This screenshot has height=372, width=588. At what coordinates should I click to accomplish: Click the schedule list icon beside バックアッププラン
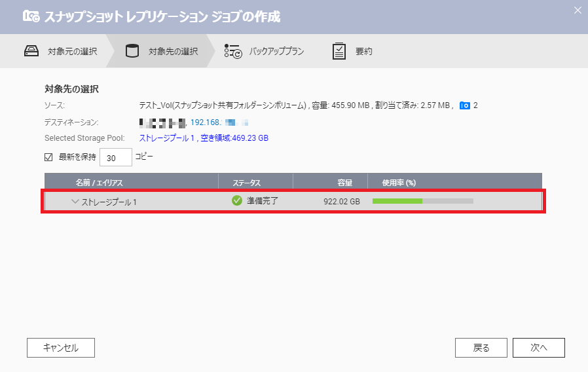[x=233, y=52]
